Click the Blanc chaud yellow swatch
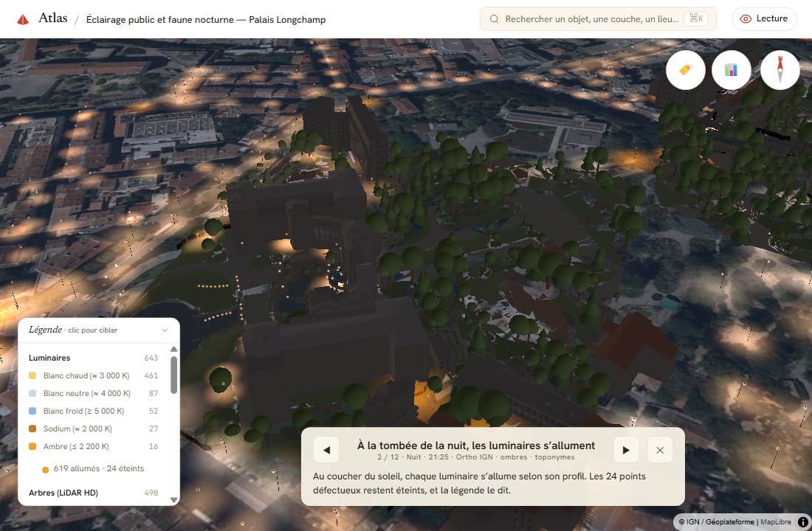The height and width of the screenshot is (531, 812). [32, 375]
